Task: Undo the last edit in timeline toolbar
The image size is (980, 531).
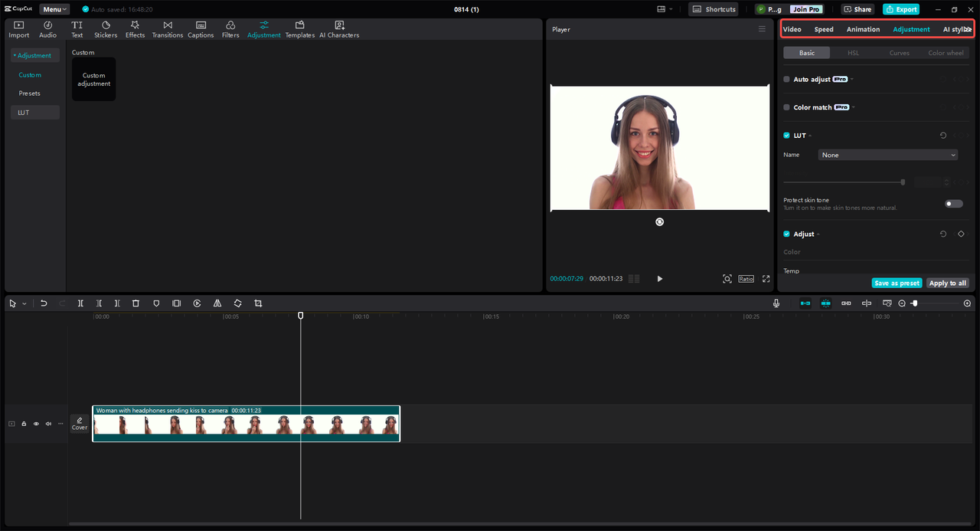Action: (x=44, y=303)
